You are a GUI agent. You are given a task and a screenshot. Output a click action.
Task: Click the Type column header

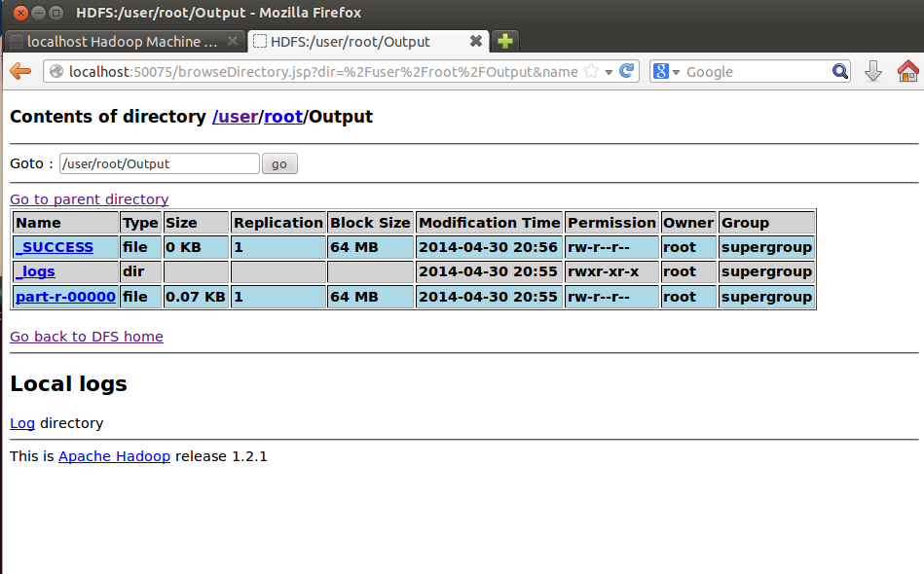coord(141,223)
